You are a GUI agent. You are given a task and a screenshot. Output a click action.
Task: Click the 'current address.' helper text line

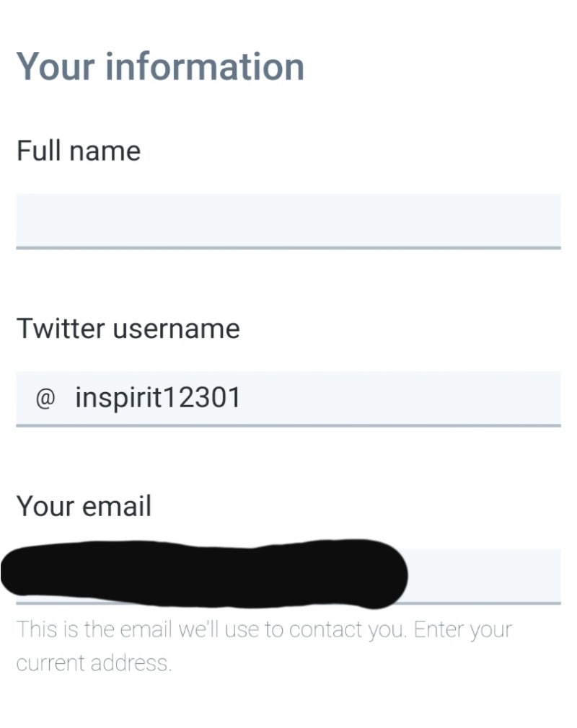[x=94, y=662]
